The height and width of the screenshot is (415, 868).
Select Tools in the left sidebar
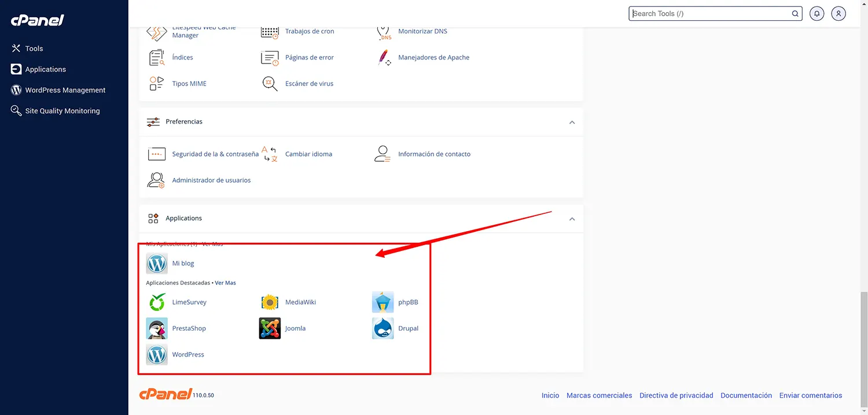coord(35,48)
